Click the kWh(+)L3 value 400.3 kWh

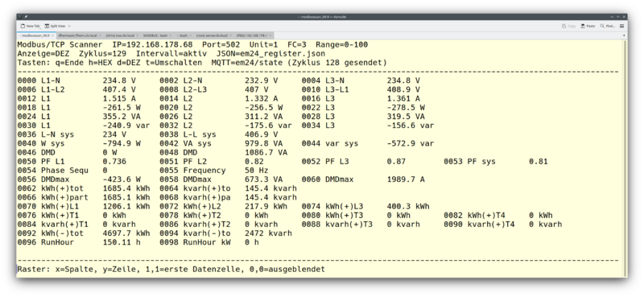coord(408,207)
